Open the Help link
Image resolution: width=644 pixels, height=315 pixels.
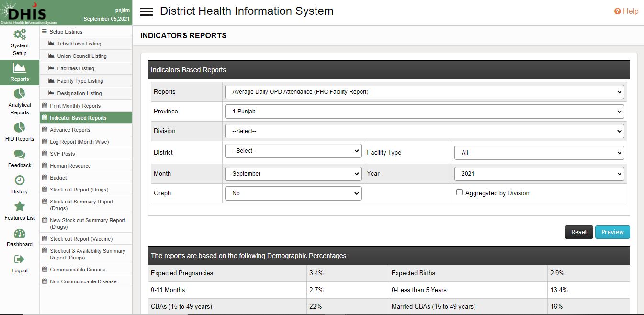pyautogui.click(x=626, y=11)
